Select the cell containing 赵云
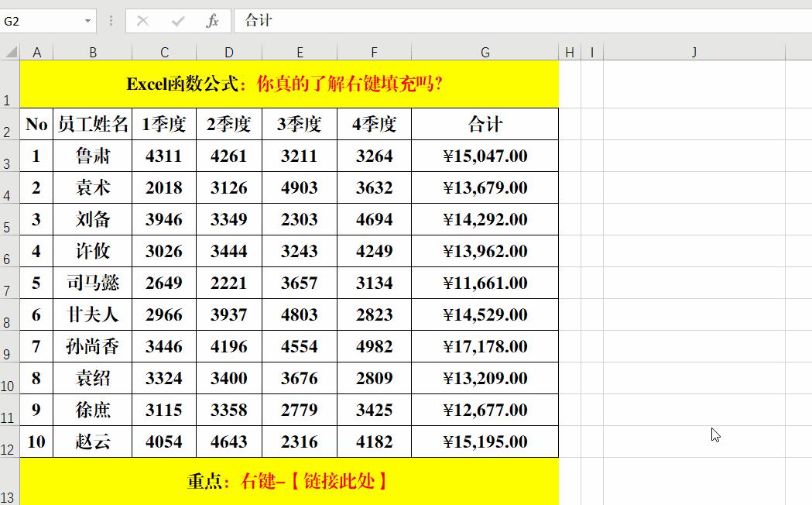The image size is (812, 505). [93, 441]
